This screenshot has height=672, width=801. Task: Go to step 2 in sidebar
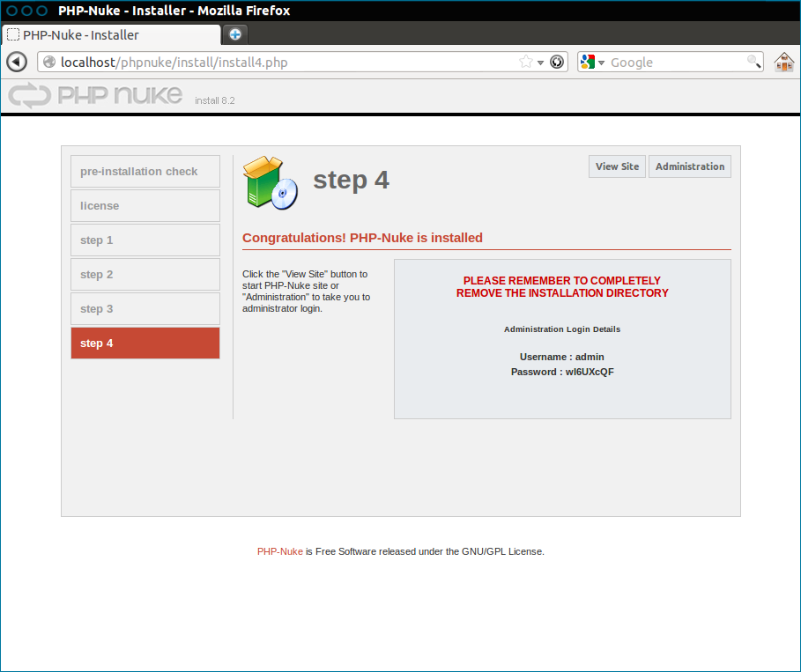click(x=145, y=274)
